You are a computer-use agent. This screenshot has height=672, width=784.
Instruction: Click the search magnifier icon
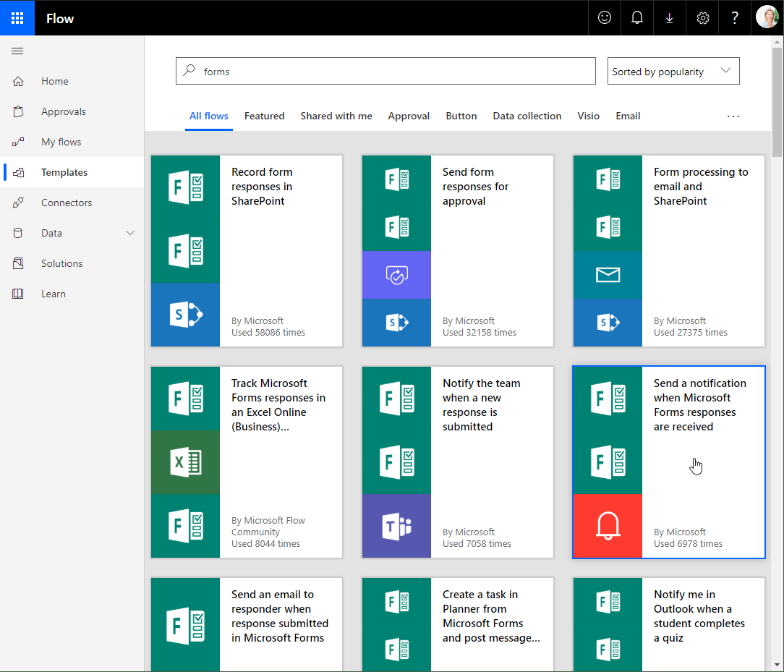189,71
